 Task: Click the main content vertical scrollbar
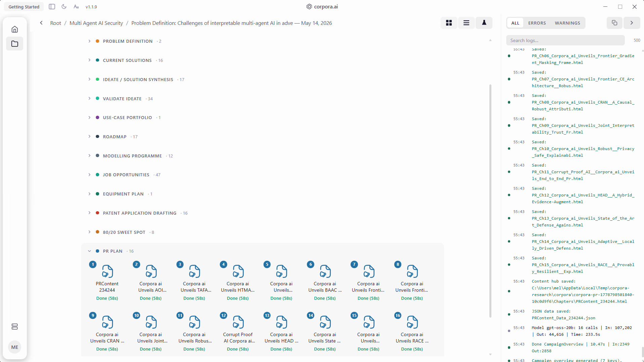pos(490,201)
